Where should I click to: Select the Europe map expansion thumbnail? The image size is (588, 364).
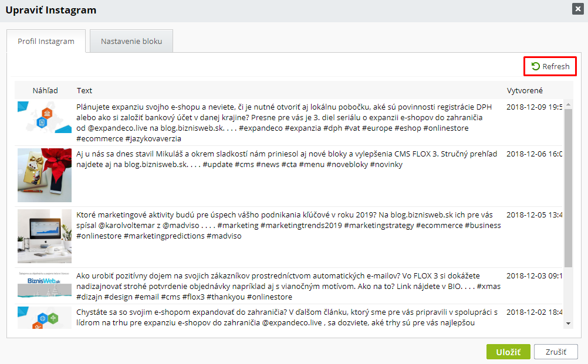(45, 117)
